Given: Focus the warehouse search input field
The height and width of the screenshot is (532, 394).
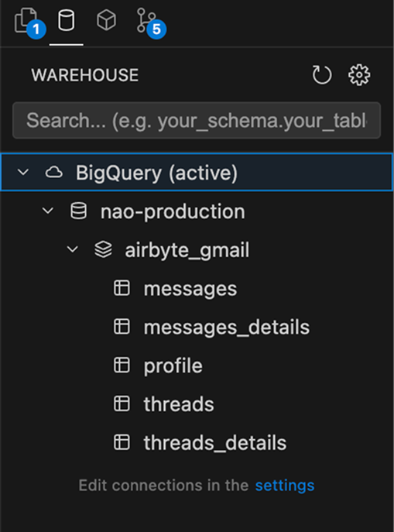Looking at the screenshot, I should tap(197, 121).
